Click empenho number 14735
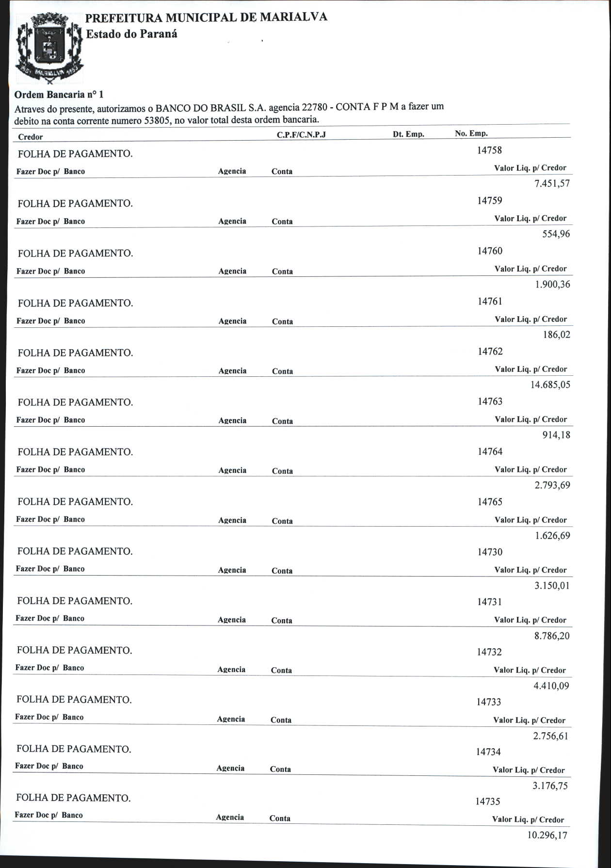Screen dimensions: 611x868 tap(488, 802)
